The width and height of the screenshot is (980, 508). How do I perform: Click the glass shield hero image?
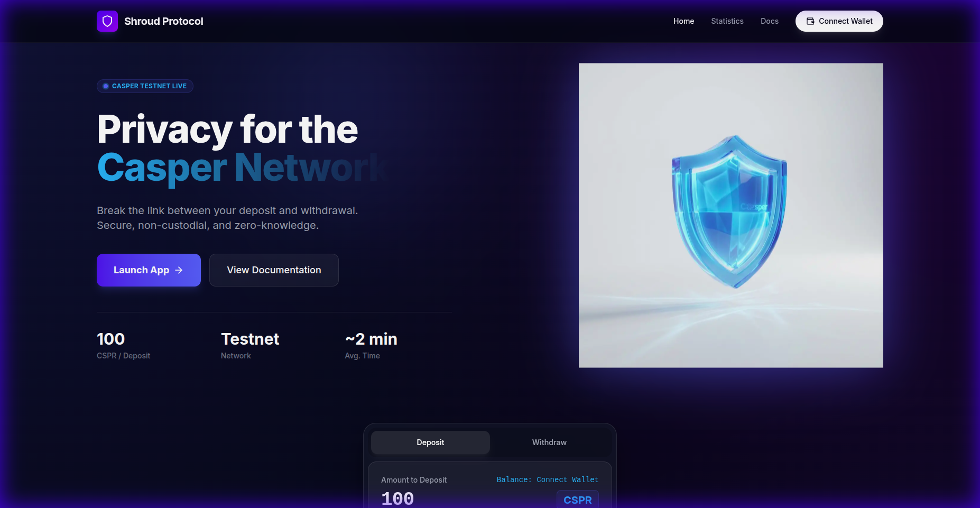click(731, 215)
